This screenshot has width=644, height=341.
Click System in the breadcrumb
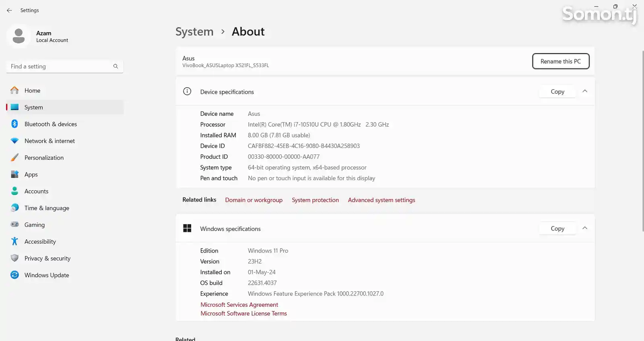pyautogui.click(x=194, y=32)
